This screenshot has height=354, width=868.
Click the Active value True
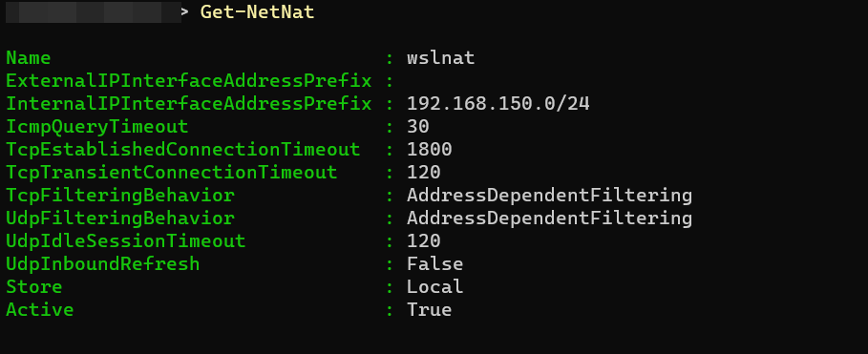click(429, 309)
